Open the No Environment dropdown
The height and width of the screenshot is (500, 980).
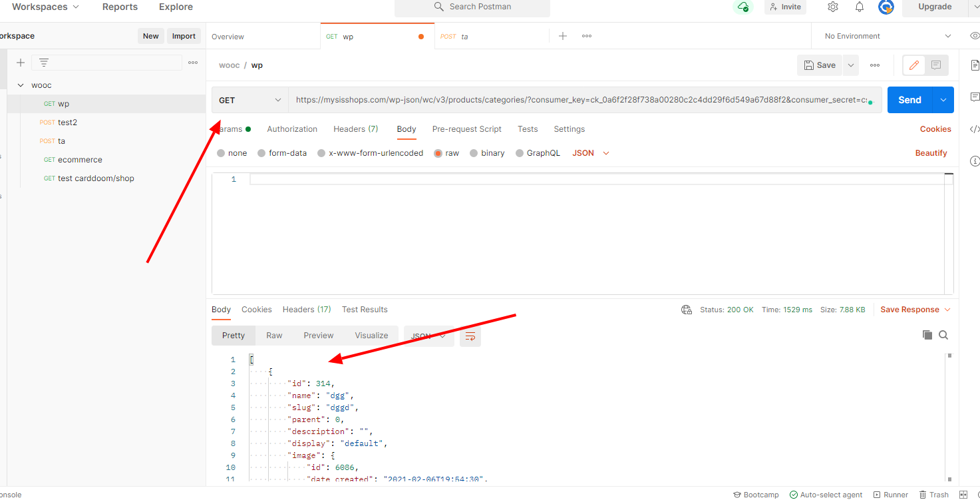pyautogui.click(x=888, y=36)
